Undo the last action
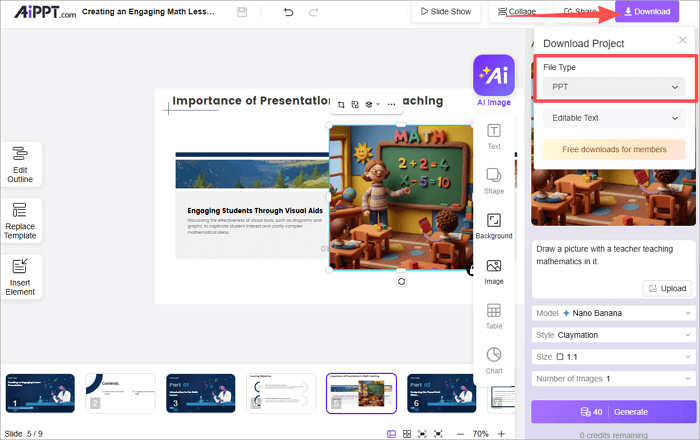 pos(289,12)
